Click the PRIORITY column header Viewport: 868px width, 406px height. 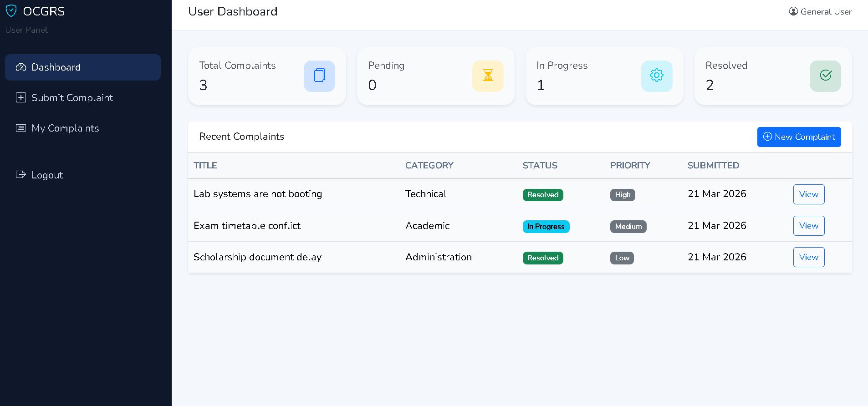(630, 166)
